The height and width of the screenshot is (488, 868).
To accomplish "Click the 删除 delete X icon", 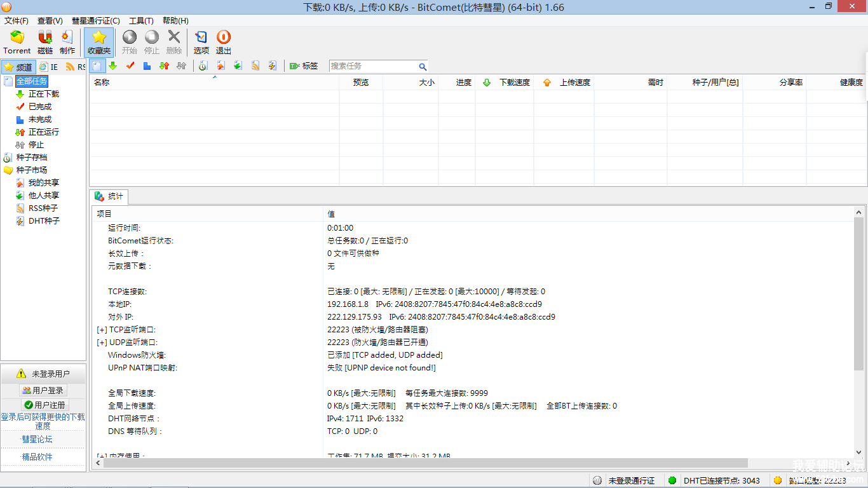I will click(174, 42).
